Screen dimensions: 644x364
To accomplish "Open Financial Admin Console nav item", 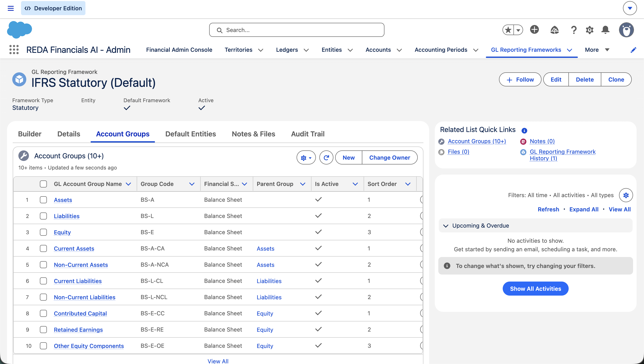I will 179,50.
